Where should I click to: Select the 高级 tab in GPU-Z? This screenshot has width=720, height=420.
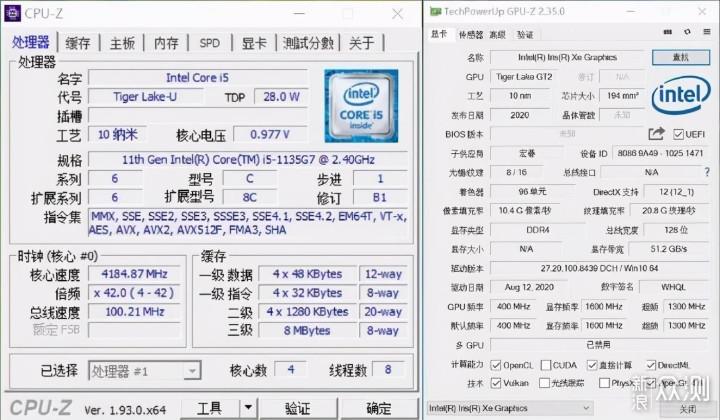coord(498,34)
